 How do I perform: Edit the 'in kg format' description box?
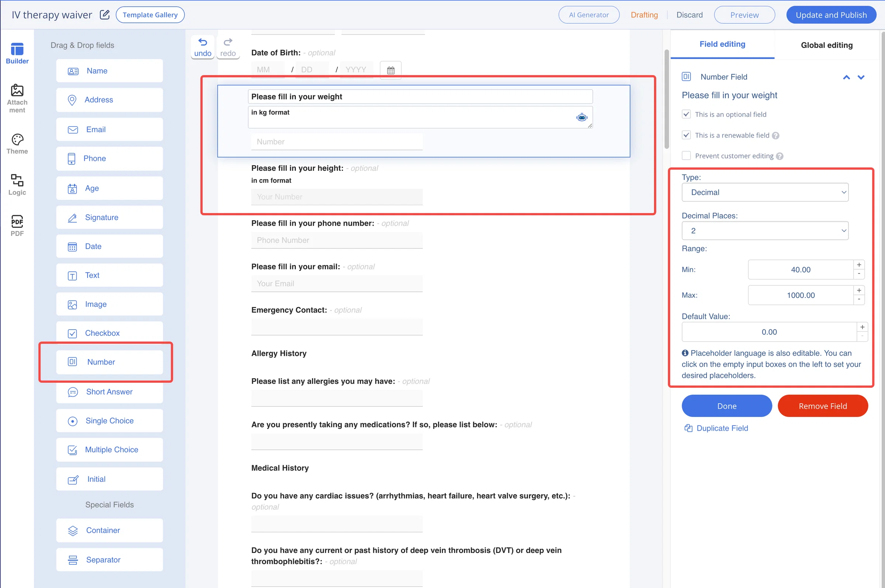pyautogui.click(x=420, y=117)
